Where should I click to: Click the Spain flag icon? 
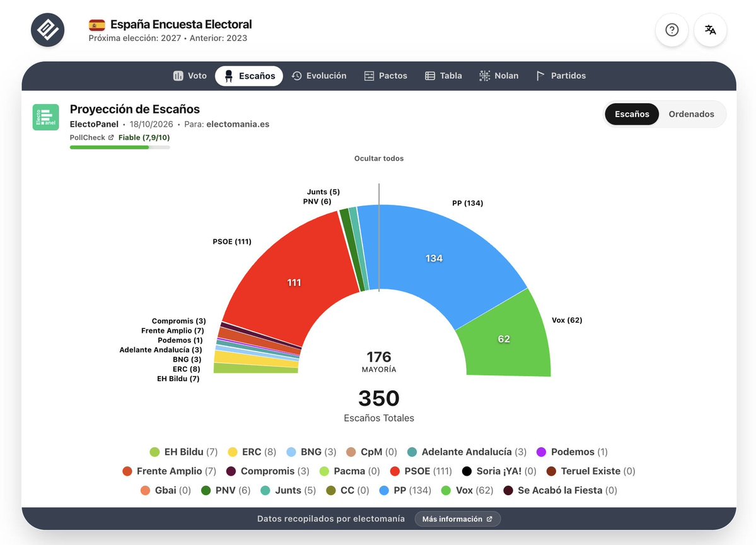(x=97, y=25)
